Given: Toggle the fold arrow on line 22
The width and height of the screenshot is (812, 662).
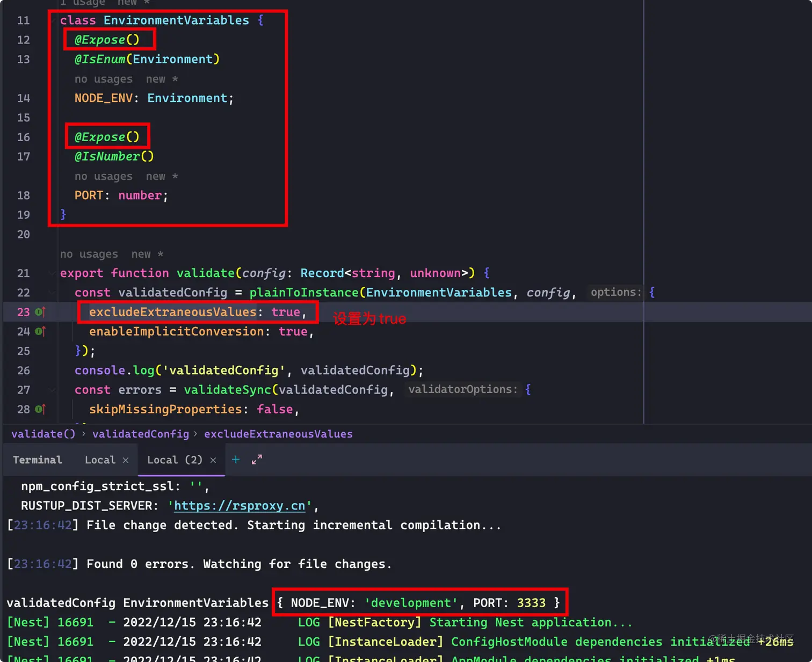Looking at the screenshot, I should coord(52,293).
